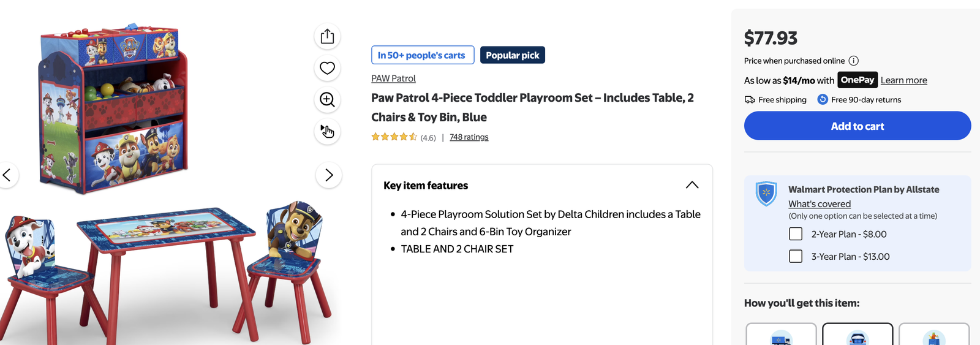Open the interactive view hand icon
The height and width of the screenshot is (345, 980).
[x=328, y=131]
